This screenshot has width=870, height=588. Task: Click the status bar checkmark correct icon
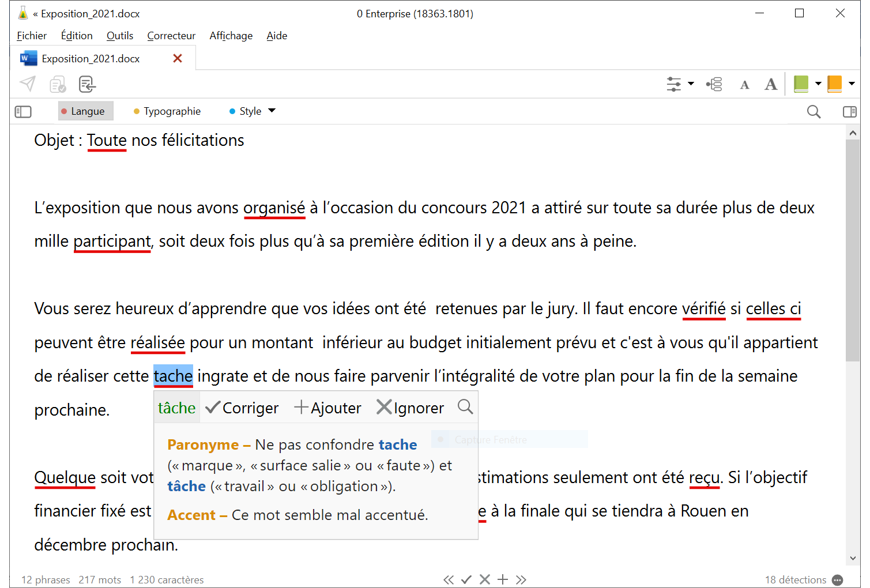(x=466, y=580)
